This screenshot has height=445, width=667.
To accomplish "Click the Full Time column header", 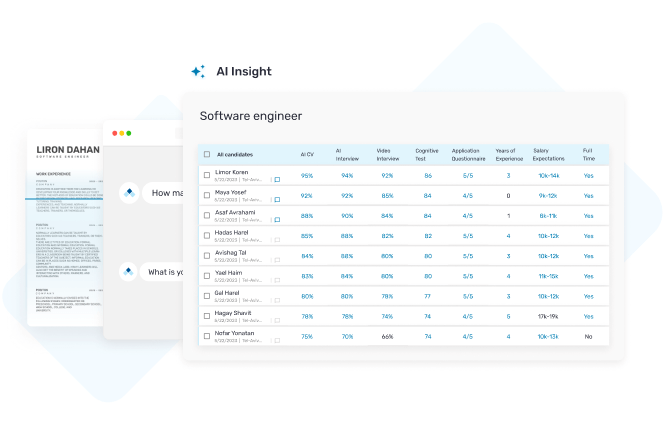I will pos(589,155).
